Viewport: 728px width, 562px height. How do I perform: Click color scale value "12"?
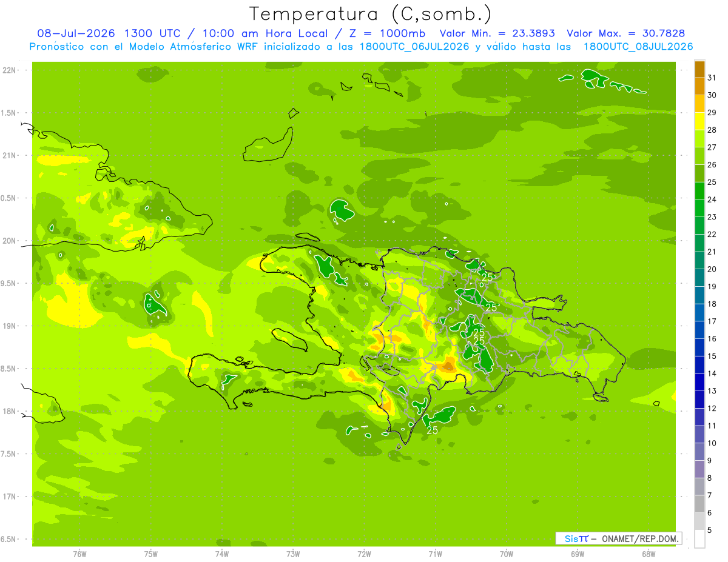pos(713,408)
